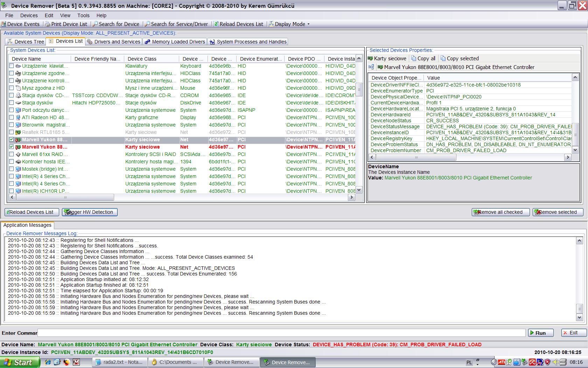
Task: Switch to the Memory Loaded Drivers tab
Action: pyautogui.click(x=175, y=42)
